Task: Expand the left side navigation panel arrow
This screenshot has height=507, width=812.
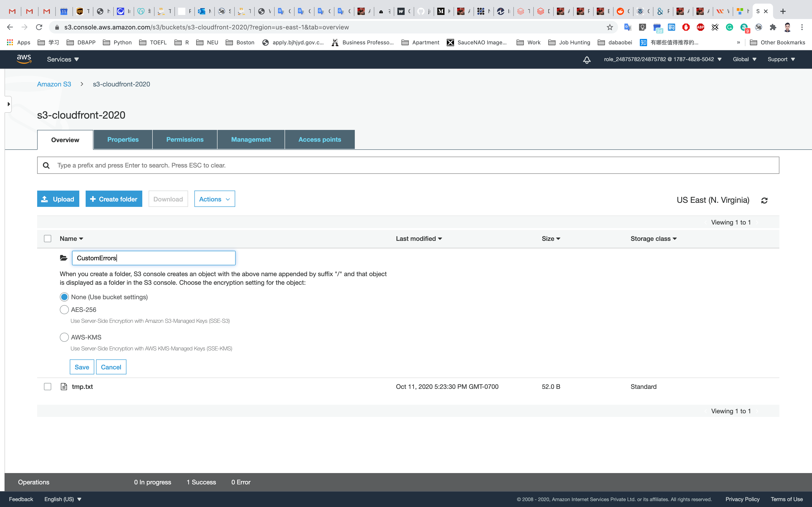Action: pyautogui.click(x=8, y=104)
